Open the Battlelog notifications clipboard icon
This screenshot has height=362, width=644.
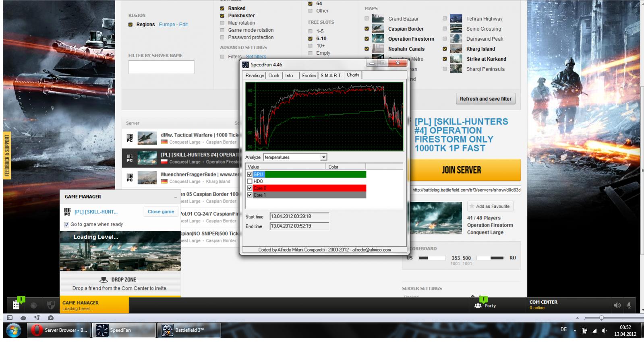[x=16, y=305]
